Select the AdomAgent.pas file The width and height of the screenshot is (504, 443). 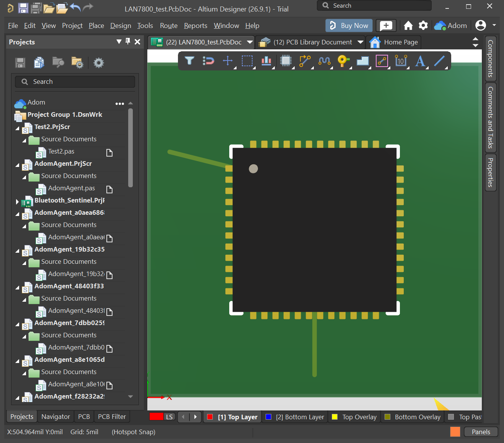coord(72,188)
